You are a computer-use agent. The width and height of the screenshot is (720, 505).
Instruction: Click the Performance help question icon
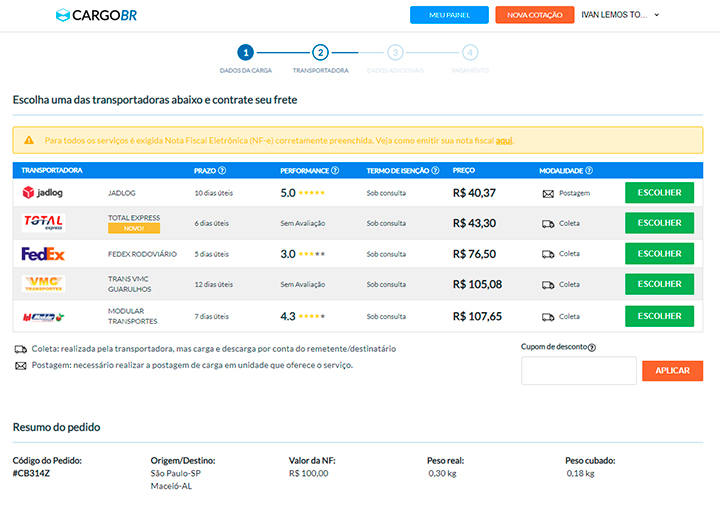click(335, 171)
